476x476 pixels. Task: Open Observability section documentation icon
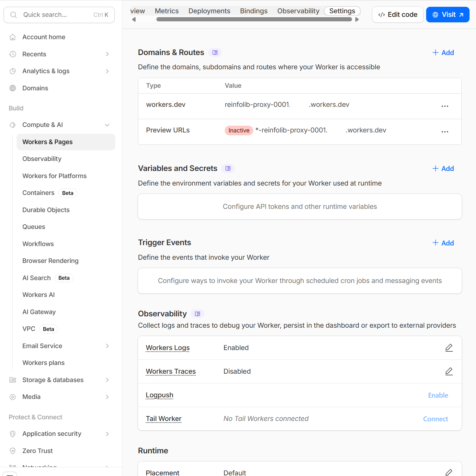pyautogui.click(x=198, y=314)
